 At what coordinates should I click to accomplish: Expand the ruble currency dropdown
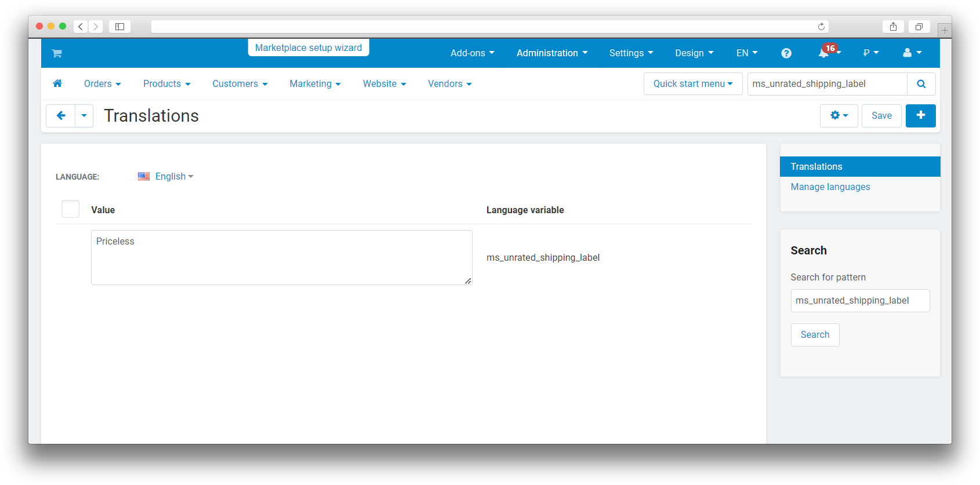pyautogui.click(x=870, y=53)
